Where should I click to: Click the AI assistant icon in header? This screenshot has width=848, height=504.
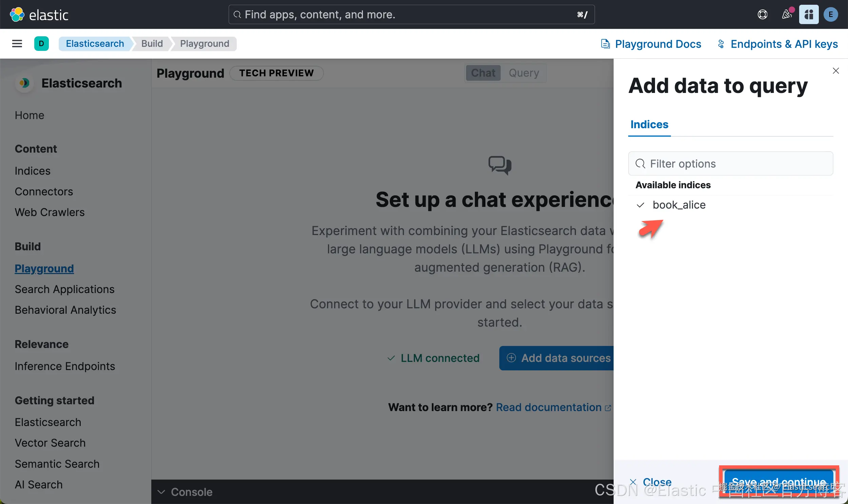(x=809, y=15)
